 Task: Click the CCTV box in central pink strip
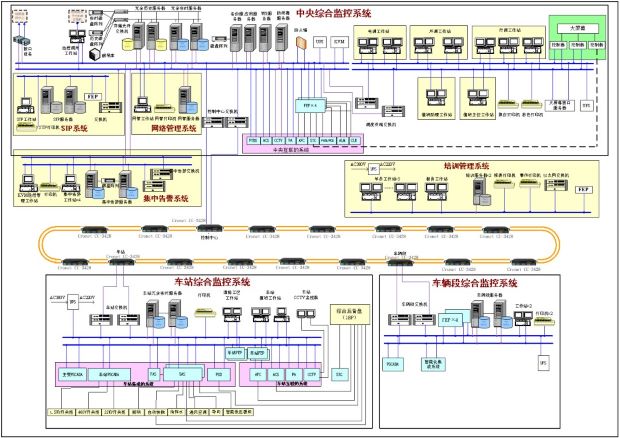278,140
